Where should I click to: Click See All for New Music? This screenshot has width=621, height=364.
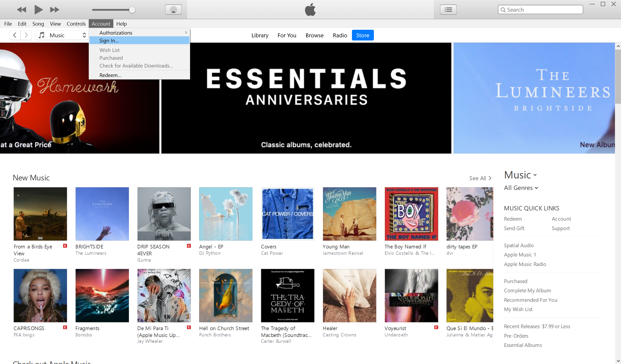pyautogui.click(x=480, y=178)
